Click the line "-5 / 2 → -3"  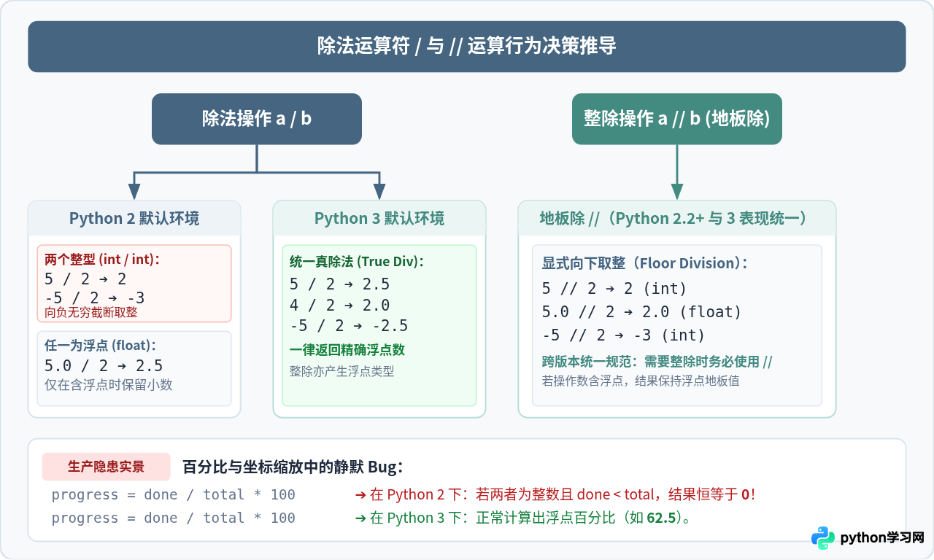pos(95,297)
